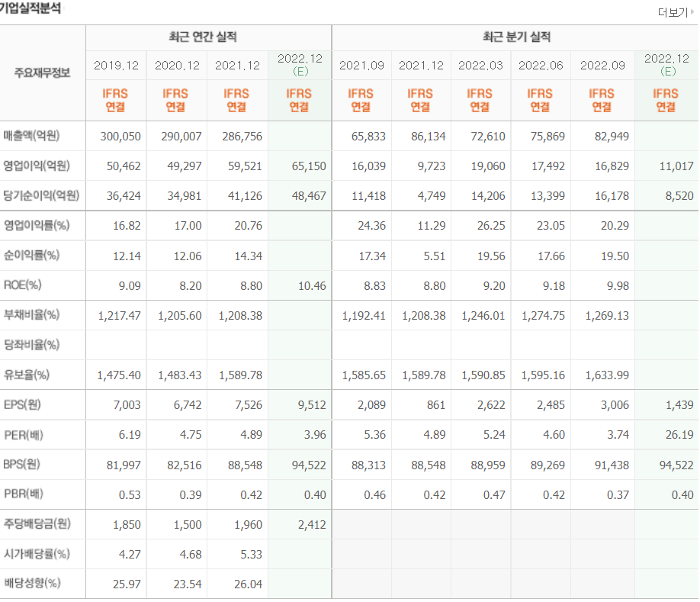
Task: Click the 2022.06 quarterly column header
Action: click(x=541, y=65)
